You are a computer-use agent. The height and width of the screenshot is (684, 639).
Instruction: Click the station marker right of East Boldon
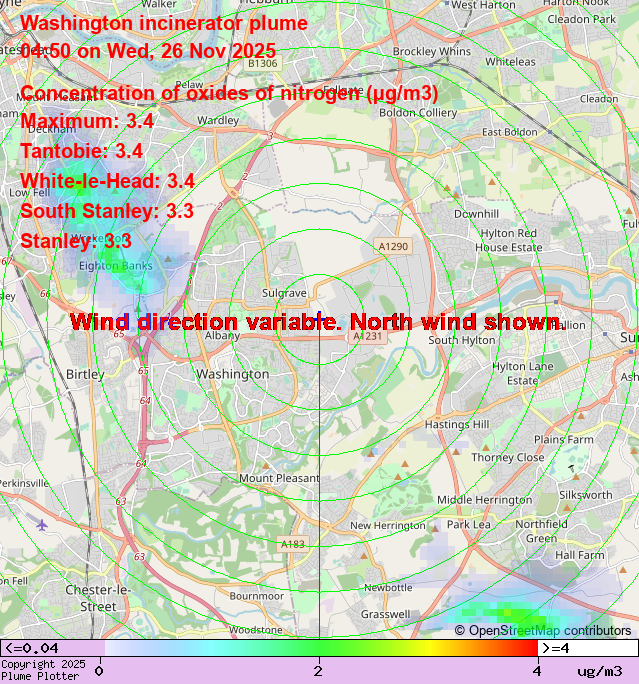coord(548,132)
